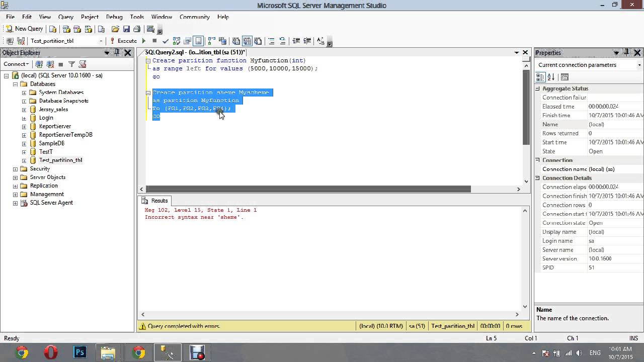Click the Disconnect icon in Object Explorer
Image resolution: width=644 pixels, height=362 pixels.
50,64
